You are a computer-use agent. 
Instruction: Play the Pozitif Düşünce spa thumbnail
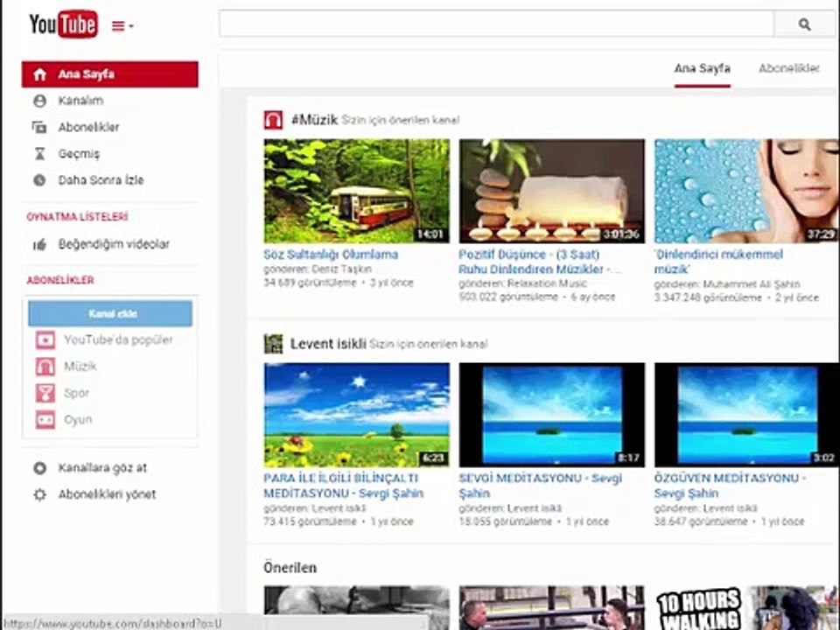(x=552, y=191)
